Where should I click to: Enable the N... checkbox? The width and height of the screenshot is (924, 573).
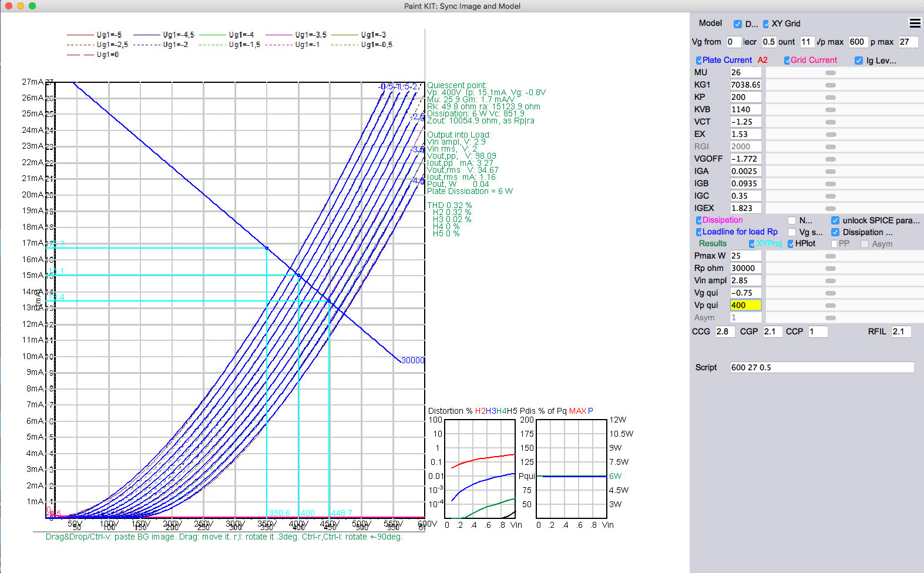click(792, 220)
